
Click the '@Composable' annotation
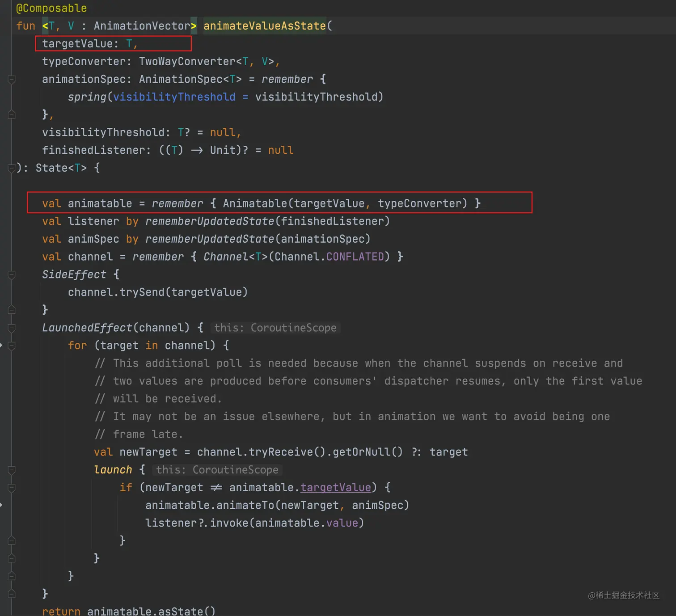(51, 8)
